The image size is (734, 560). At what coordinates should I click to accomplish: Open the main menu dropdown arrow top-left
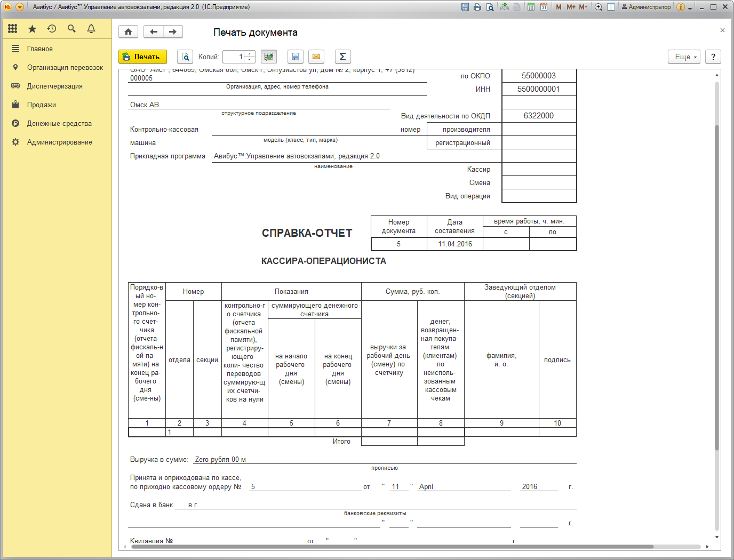pos(20,7)
